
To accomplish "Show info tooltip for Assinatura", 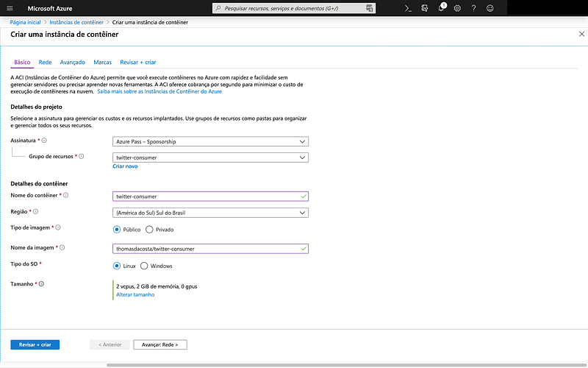I will (x=44, y=141).
